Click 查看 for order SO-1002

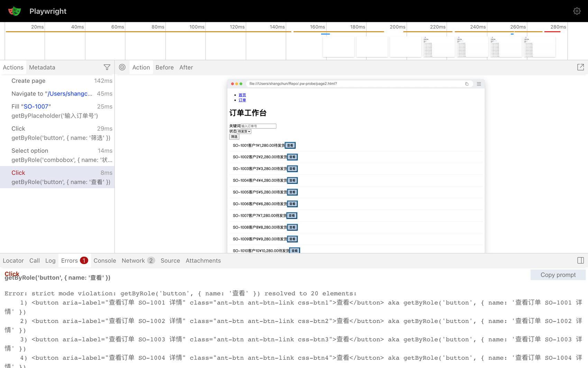coord(292,157)
